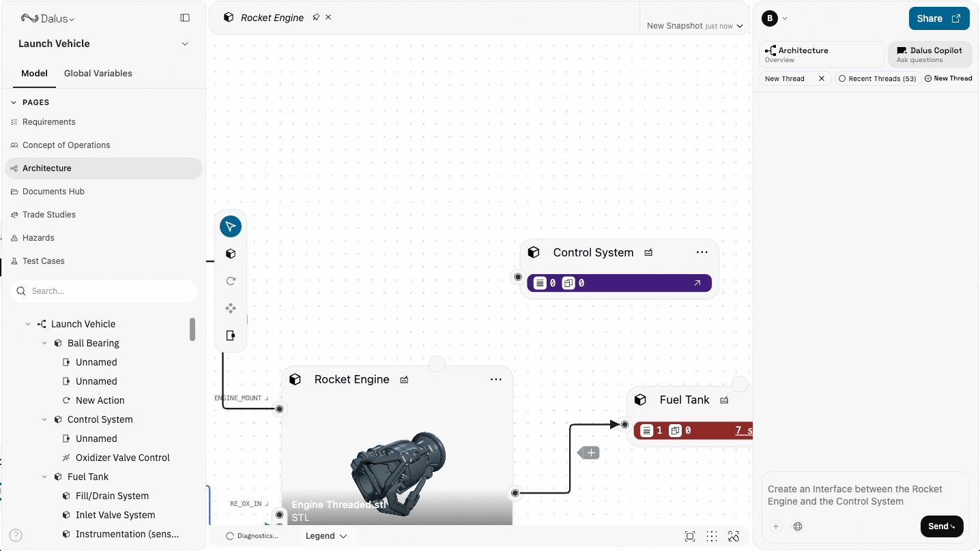Click the rightmost icon in the canvas footer
Viewport: 980px width, 551px height.
734,536
